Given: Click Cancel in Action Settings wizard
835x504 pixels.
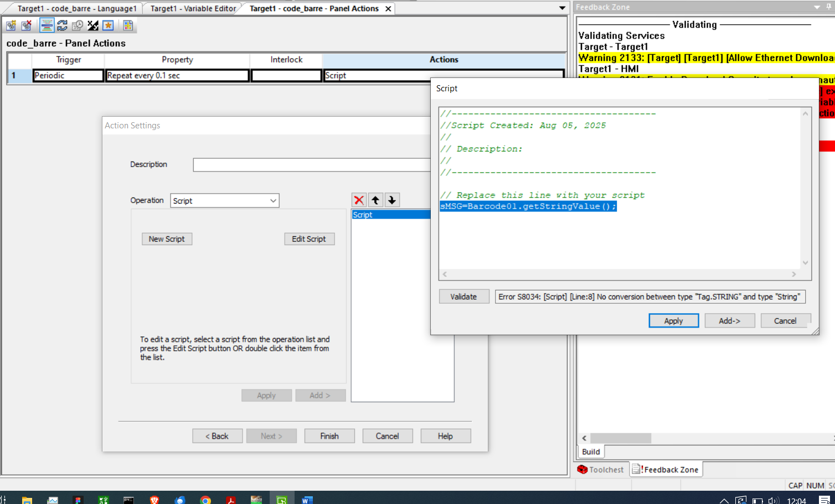Looking at the screenshot, I should (x=387, y=436).
